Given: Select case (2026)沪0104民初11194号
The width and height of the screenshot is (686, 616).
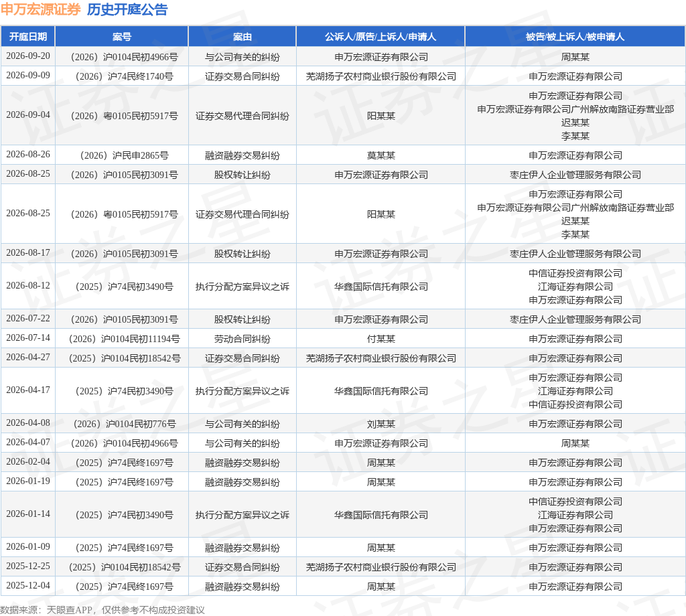Looking at the screenshot, I should coord(124,339).
